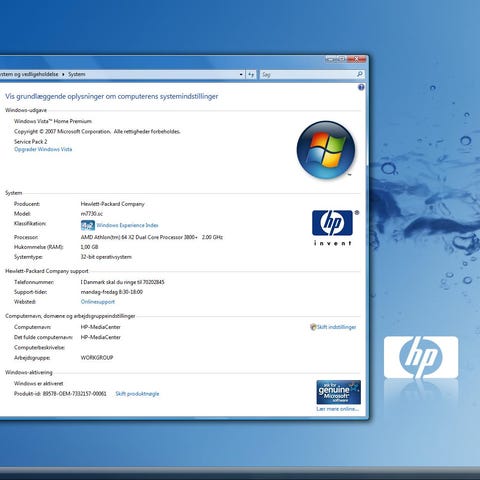Click the Windows er aktiveret text
The height and width of the screenshot is (480, 480).
pos(39,383)
